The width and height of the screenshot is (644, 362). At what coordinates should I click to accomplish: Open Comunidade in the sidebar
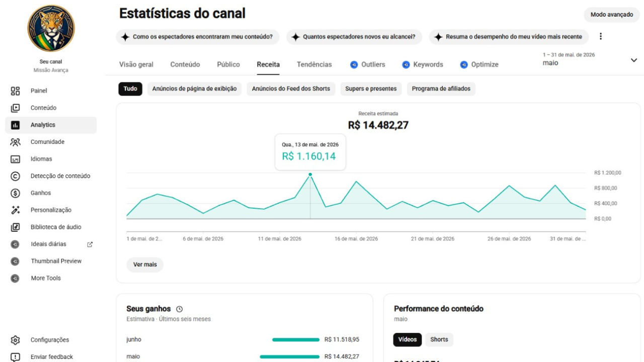(x=51, y=142)
